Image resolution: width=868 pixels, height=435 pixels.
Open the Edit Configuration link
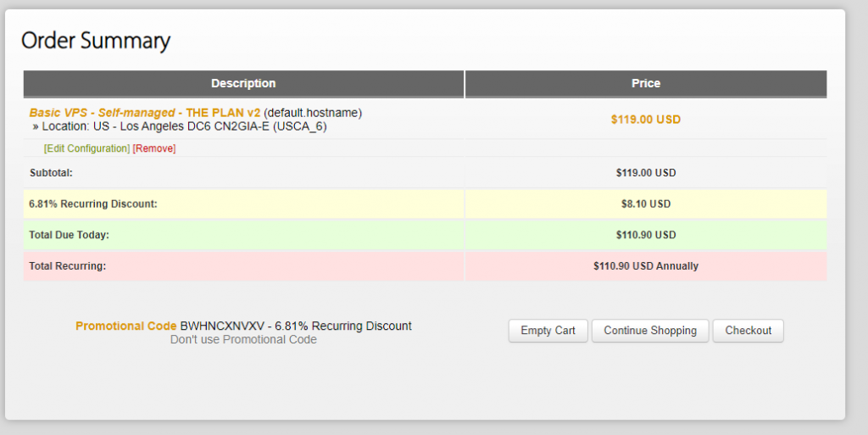pos(87,148)
